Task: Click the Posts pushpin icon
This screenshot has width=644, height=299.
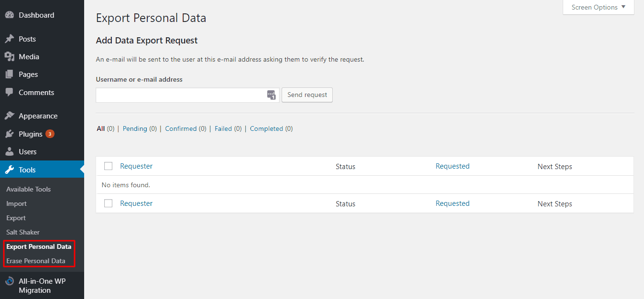Action: click(x=9, y=39)
